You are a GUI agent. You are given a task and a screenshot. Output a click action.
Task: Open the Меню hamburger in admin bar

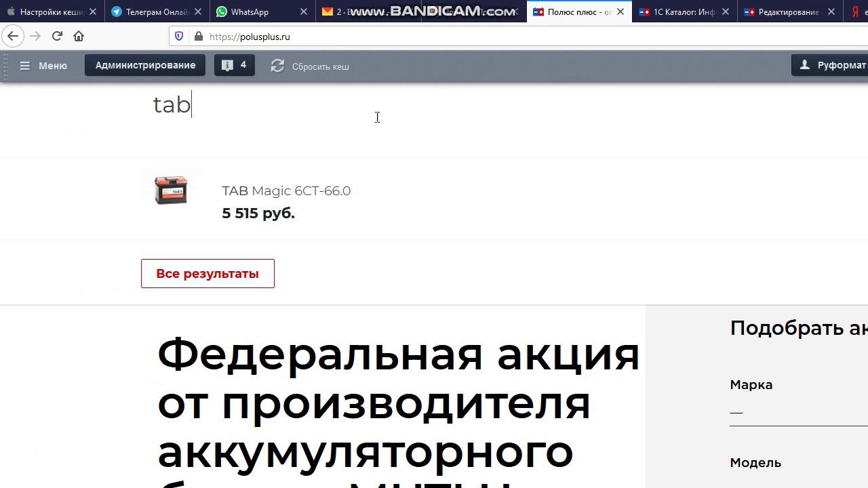43,66
